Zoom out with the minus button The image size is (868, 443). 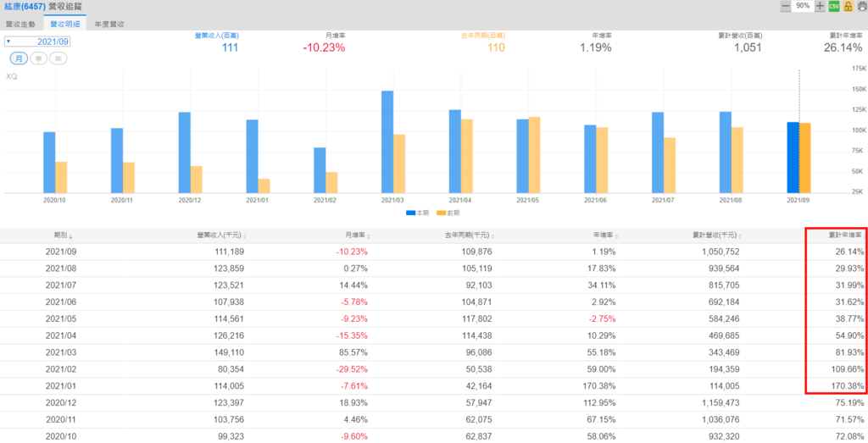pos(786,6)
